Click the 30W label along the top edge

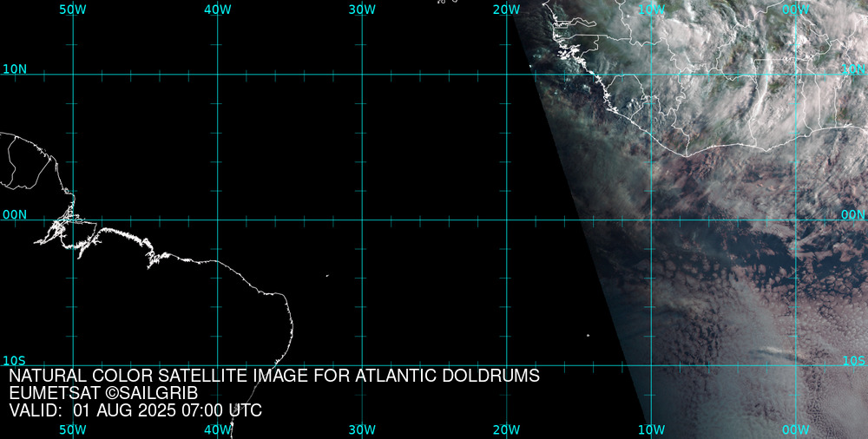tap(363, 10)
